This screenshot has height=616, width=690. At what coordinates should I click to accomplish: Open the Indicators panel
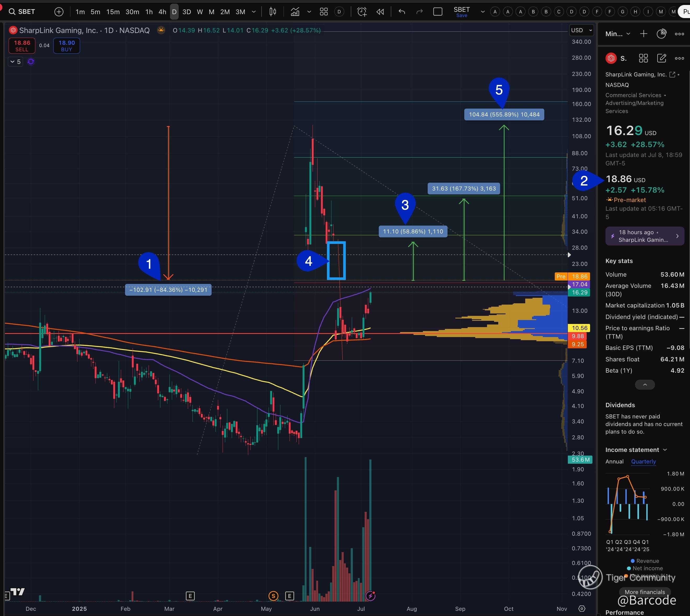(x=295, y=12)
